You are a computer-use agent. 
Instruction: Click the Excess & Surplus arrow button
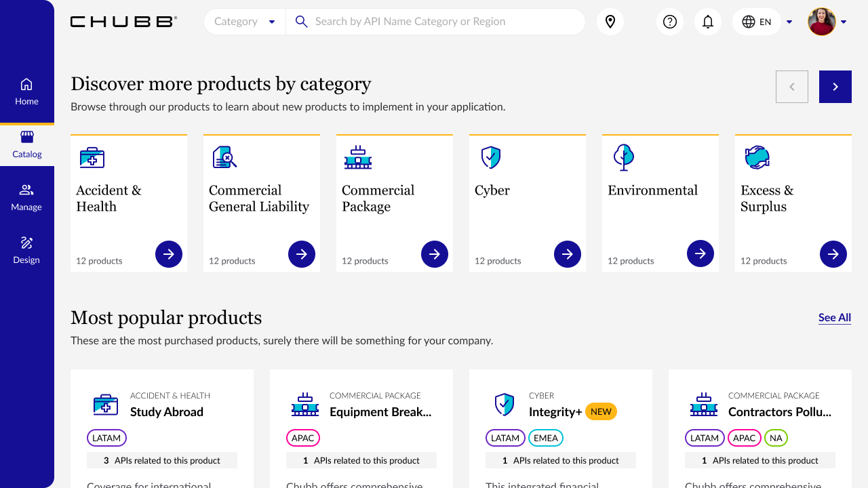[x=833, y=254]
